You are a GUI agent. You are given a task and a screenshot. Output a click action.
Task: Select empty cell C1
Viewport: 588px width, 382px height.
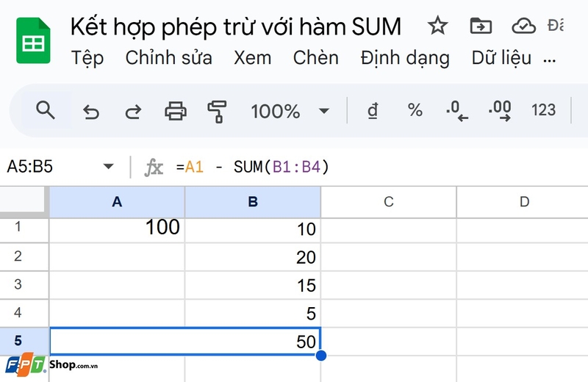click(x=389, y=230)
